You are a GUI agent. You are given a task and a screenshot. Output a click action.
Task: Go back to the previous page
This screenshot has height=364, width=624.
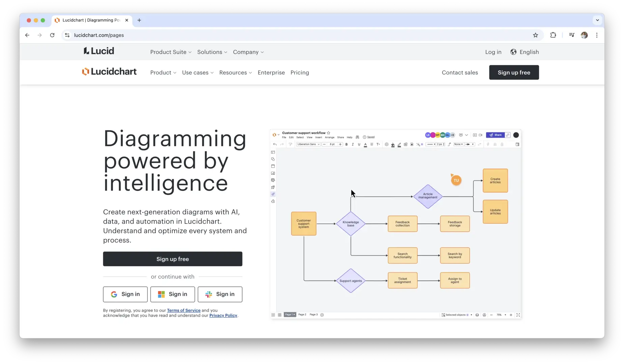[27, 35]
